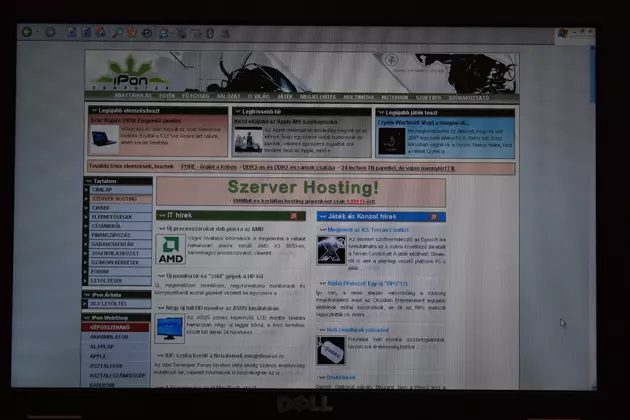Image resolution: width=630 pixels, height=420 pixels.
Task: Click the Windows flag logo in toolbar
Action: click(563, 33)
